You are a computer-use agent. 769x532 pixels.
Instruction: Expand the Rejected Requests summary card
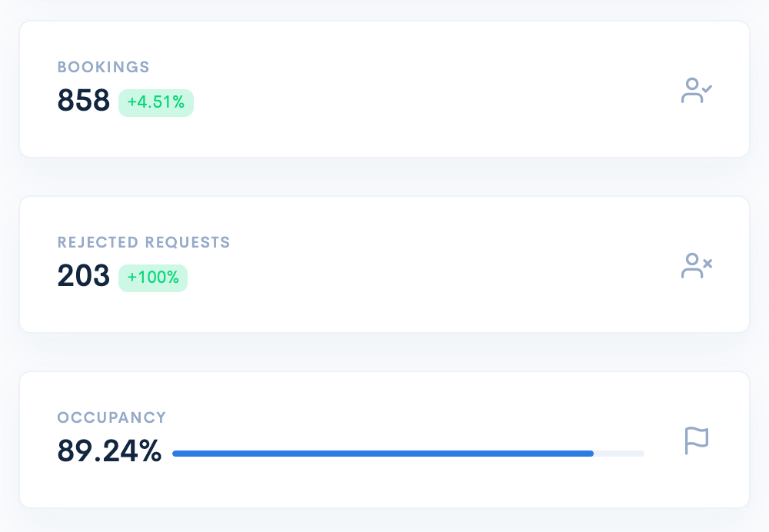[x=384, y=264]
